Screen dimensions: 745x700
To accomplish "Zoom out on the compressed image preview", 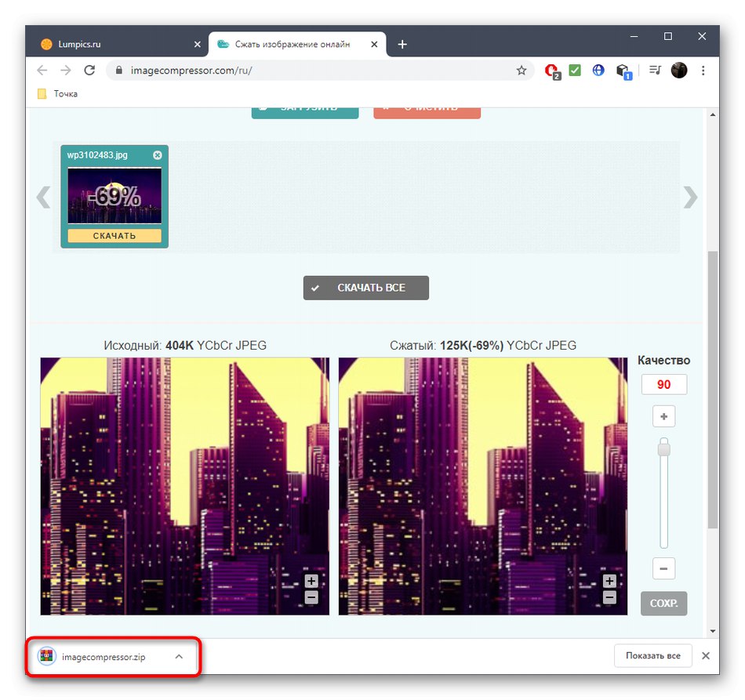I will pos(609,597).
